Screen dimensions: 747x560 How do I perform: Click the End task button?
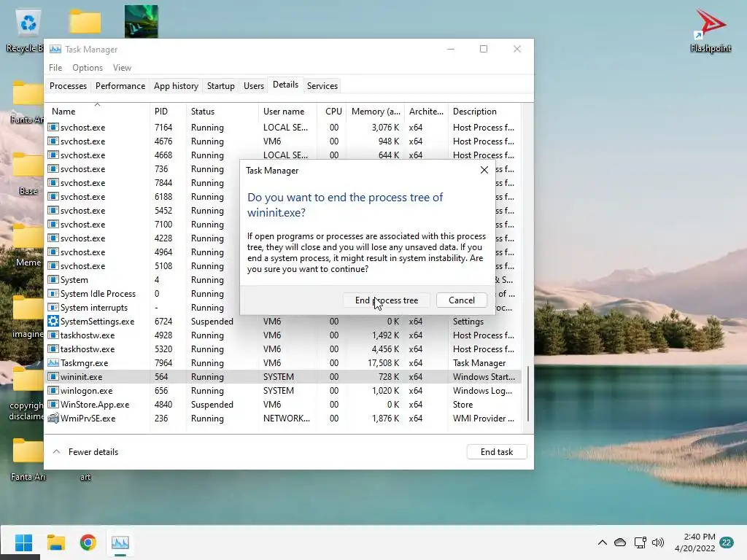coord(497,452)
